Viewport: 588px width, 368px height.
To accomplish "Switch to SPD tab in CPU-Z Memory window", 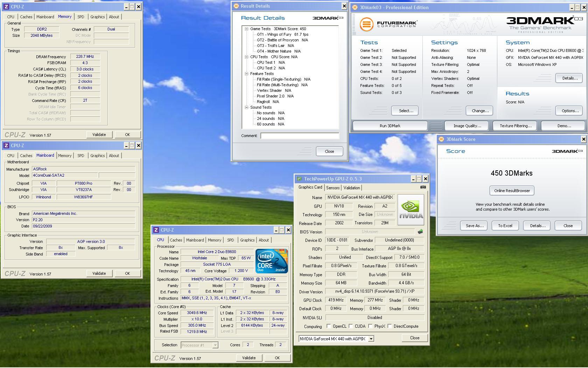I will 81,17.
